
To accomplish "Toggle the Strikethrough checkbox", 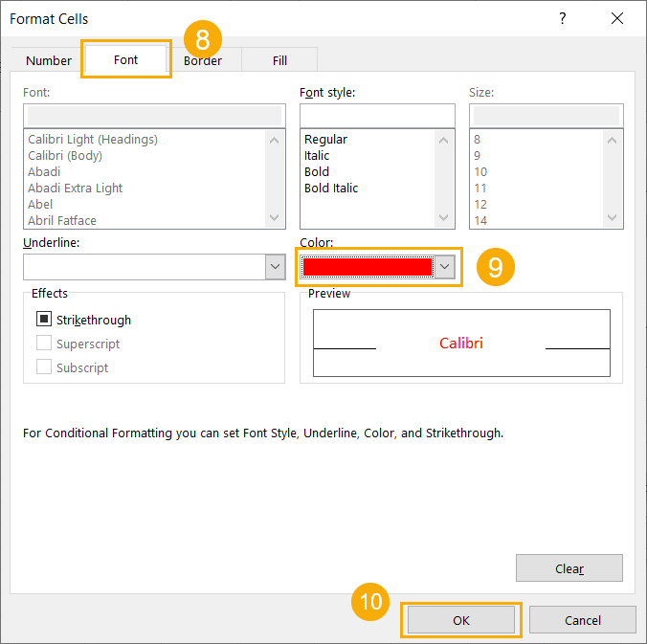I will (x=44, y=320).
